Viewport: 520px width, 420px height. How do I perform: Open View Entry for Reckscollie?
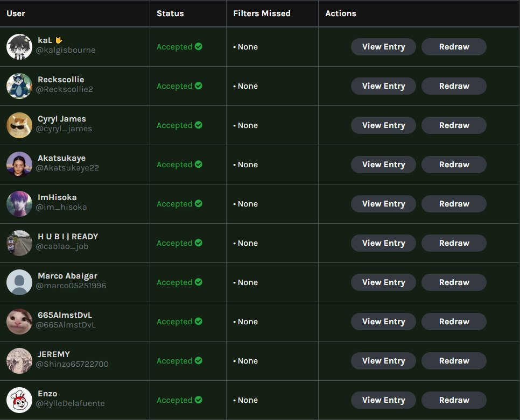tap(383, 86)
